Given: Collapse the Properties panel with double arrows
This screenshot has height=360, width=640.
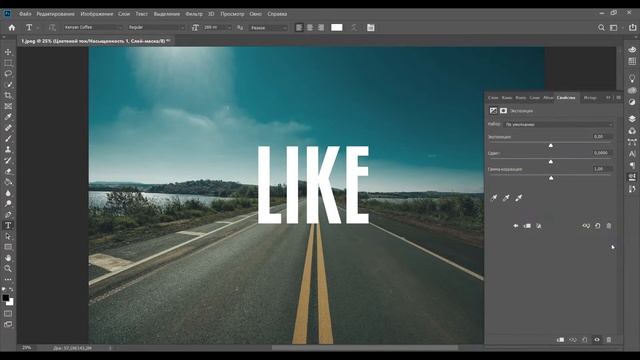Looking at the screenshot, I should [608, 98].
